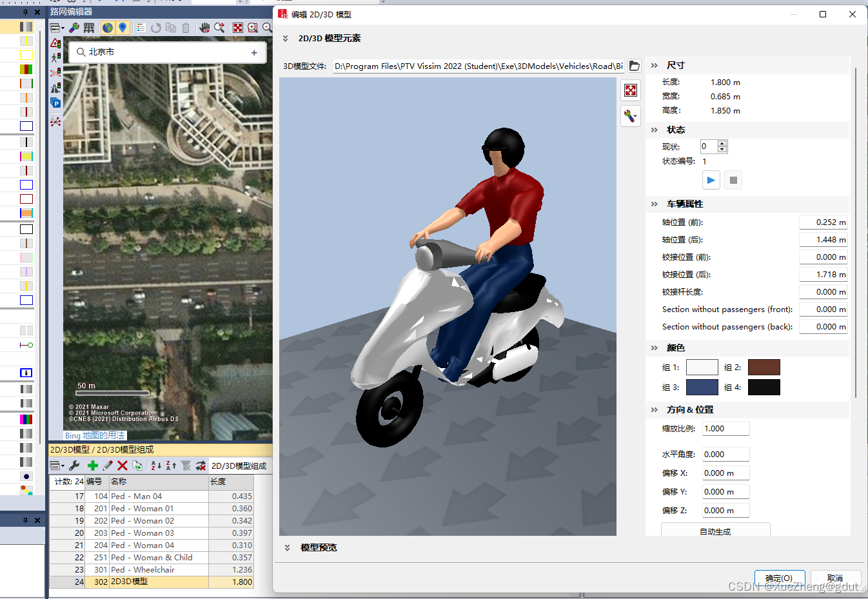
Task: Click the green plus to add a model segment
Action: (93, 465)
